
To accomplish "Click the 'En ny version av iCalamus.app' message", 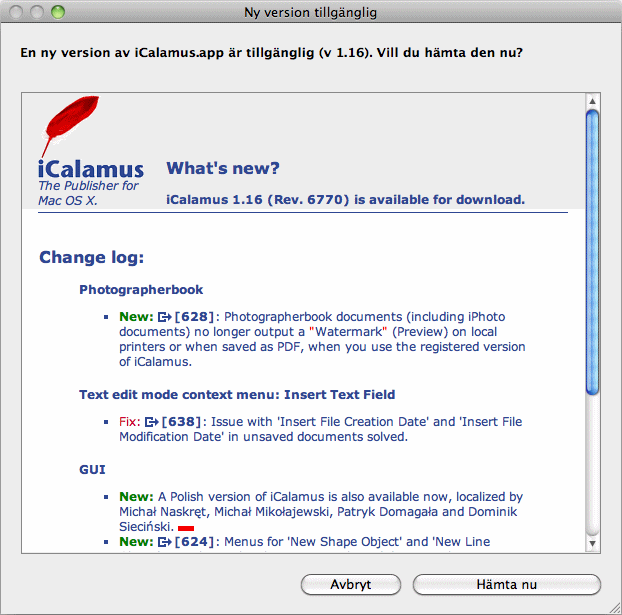I will (x=272, y=53).
